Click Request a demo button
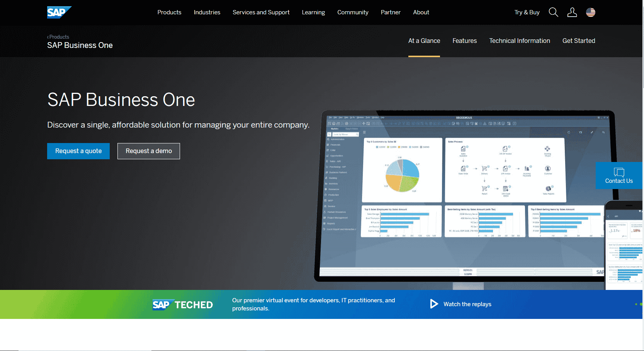 click(x=149, y=151)
